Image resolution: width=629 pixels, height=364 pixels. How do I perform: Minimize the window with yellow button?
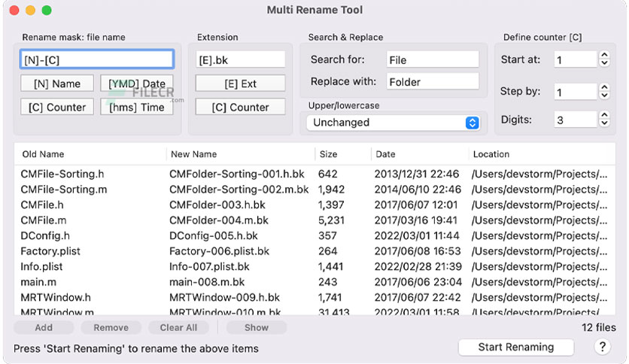point(31,10)
